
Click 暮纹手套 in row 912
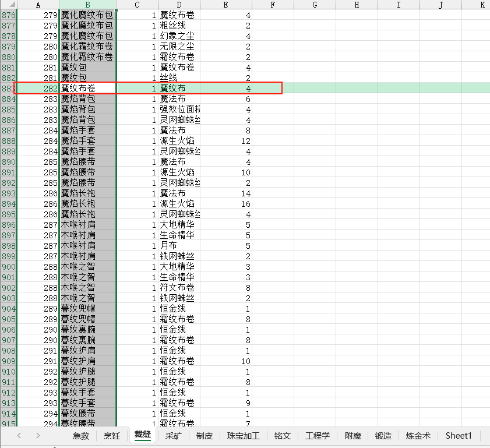point(87,393)
